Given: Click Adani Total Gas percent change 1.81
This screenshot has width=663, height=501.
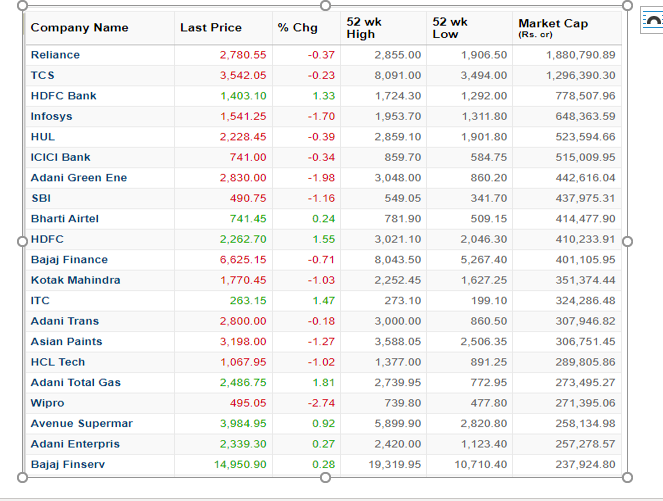Looking at the screenshot, I should pyautogui.click(x=324, y=383).
